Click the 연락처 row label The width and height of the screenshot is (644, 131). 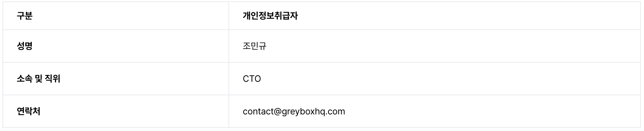[x=28, y=111]
